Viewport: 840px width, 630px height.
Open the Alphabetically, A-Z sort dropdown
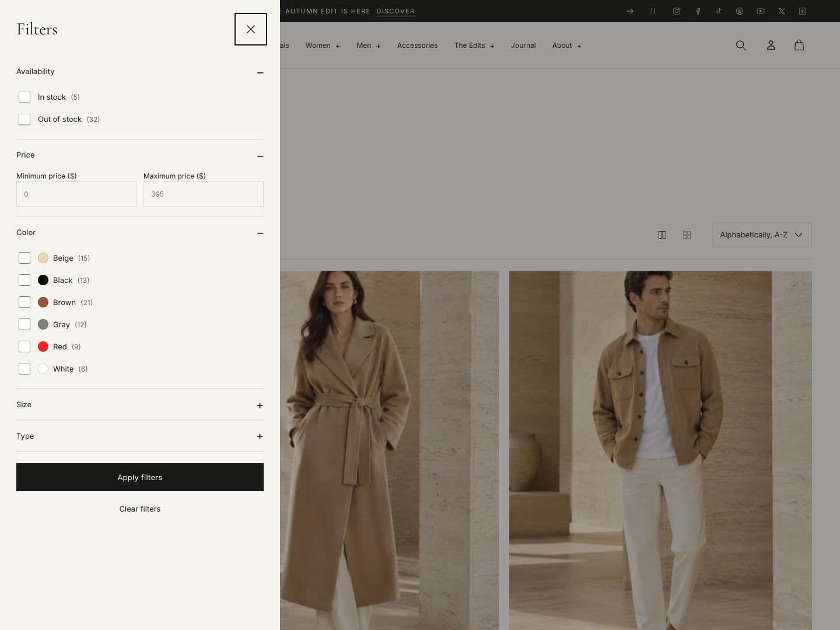pos(762,235)
